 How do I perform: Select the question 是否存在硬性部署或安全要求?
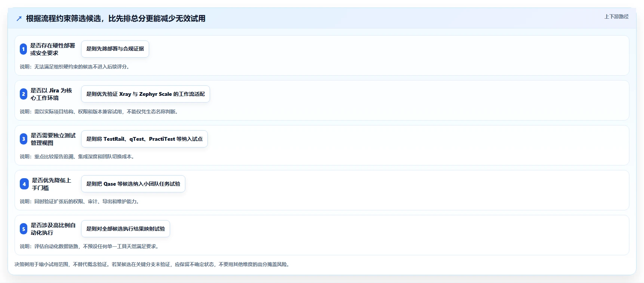(53, 49)
